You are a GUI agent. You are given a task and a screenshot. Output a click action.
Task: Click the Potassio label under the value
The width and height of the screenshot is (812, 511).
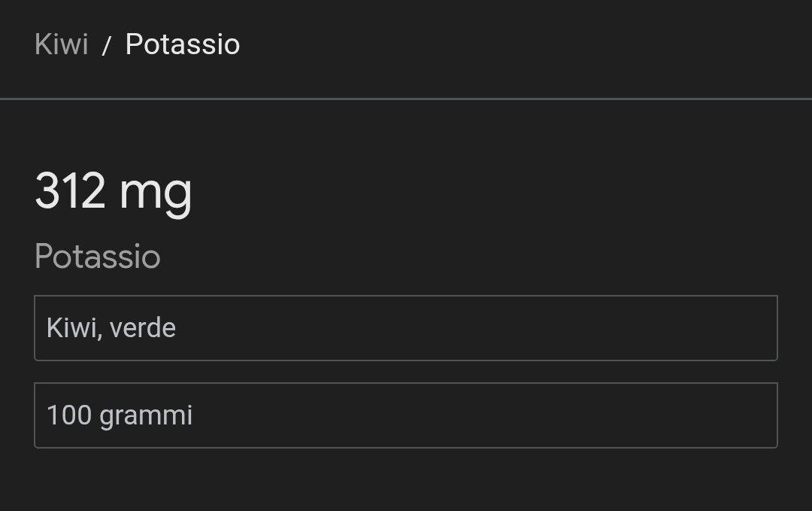click(x=98, y=257)
